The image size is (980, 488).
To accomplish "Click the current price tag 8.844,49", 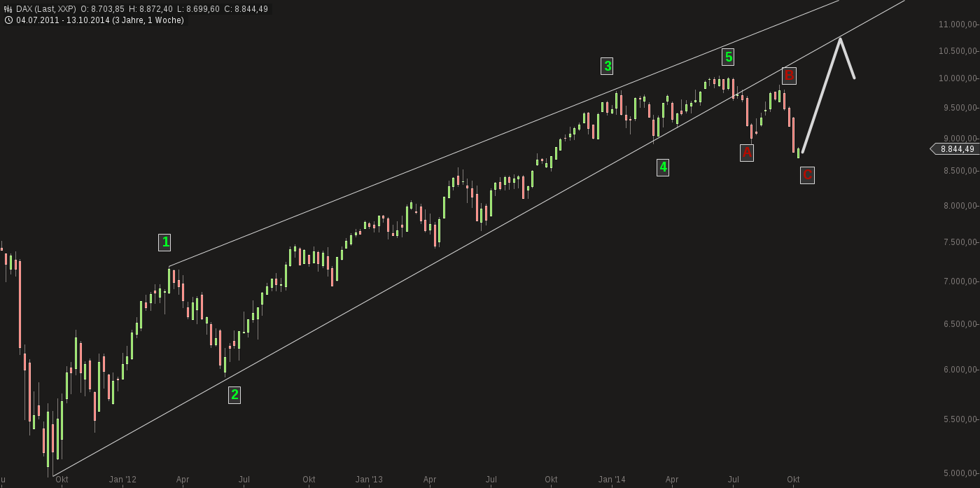I will pyautogui.click(x=957, y=148).
